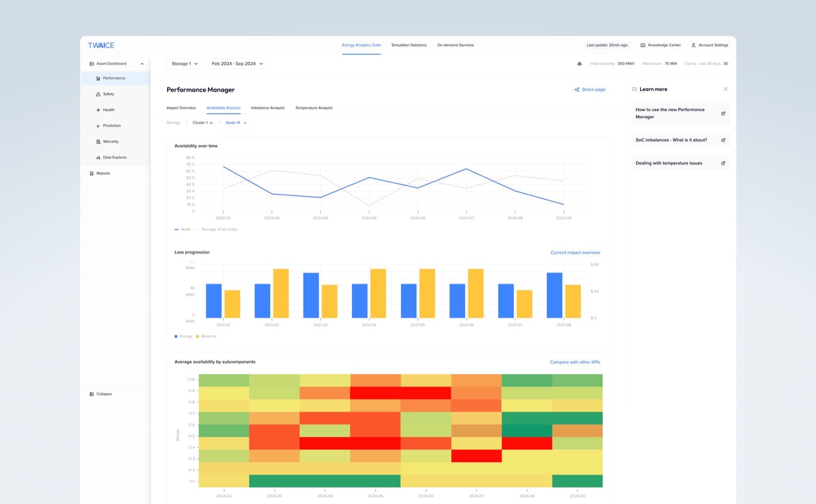Open the Storage 1 dropdown
Viewport: 816px width, 504px height.
pos(185,64)
